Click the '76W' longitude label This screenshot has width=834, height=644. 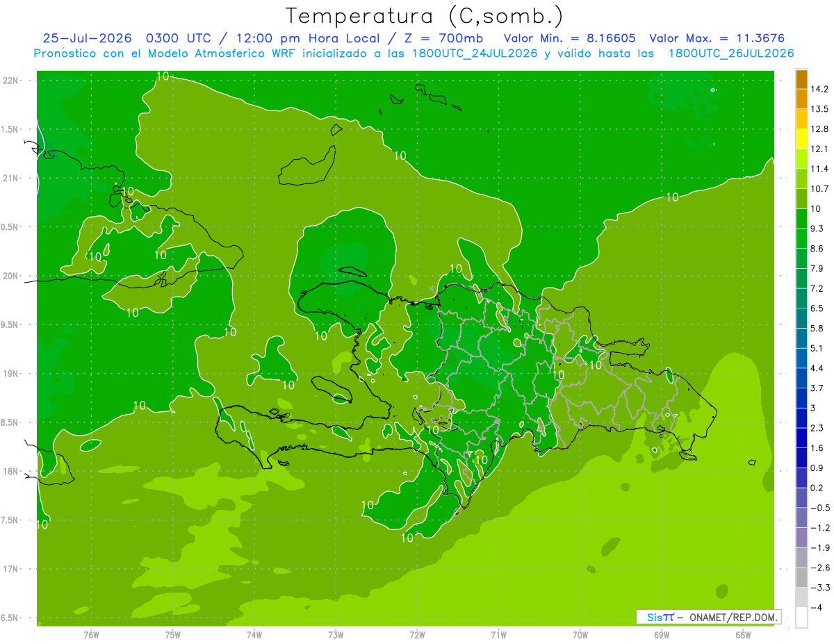[91, 635]
